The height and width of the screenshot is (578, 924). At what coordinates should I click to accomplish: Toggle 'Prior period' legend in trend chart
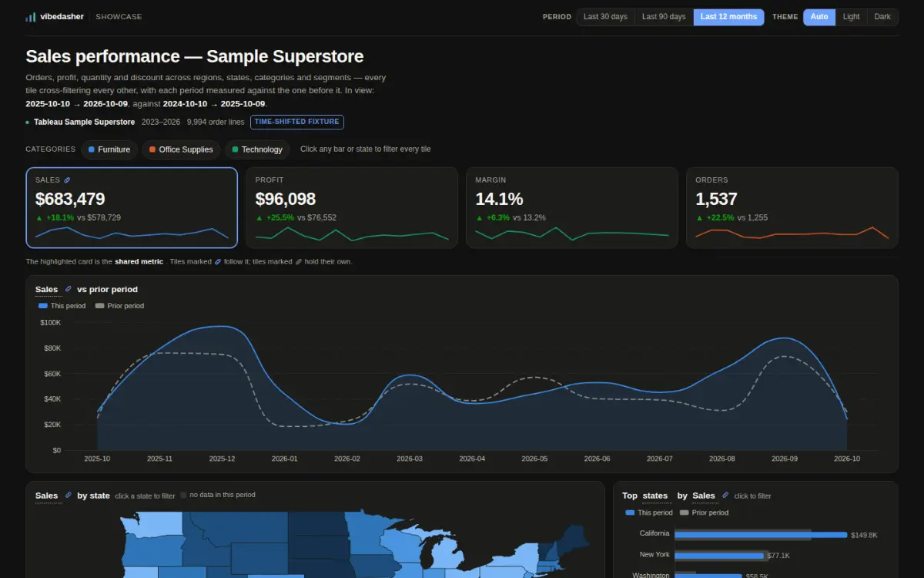[x=119, y=306]
